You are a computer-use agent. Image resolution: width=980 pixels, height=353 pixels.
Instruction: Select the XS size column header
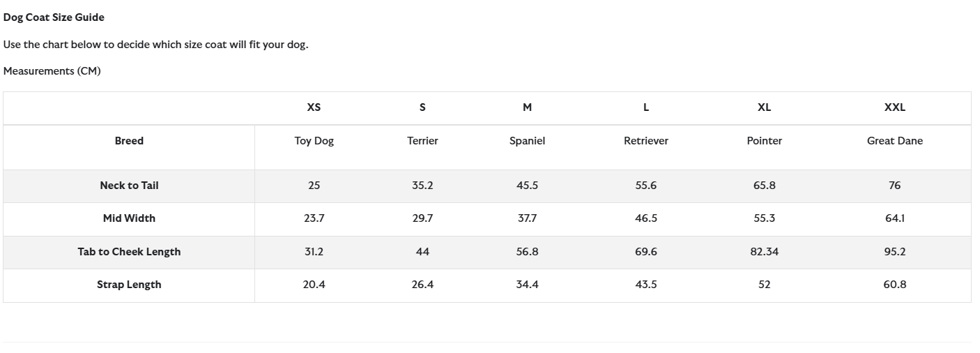click(314, 107)
